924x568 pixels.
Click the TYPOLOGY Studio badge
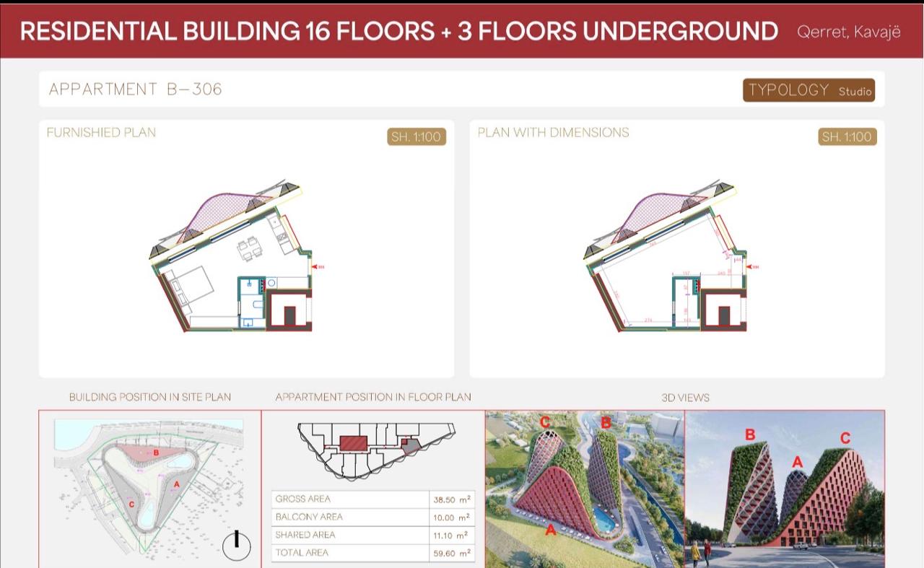pos(808,90)
